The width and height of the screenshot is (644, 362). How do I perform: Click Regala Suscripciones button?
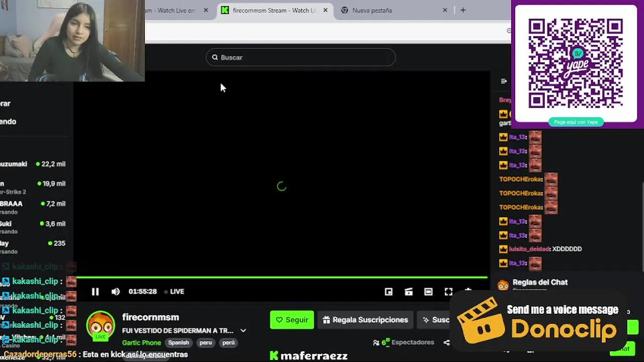click(x=365, y=320)
